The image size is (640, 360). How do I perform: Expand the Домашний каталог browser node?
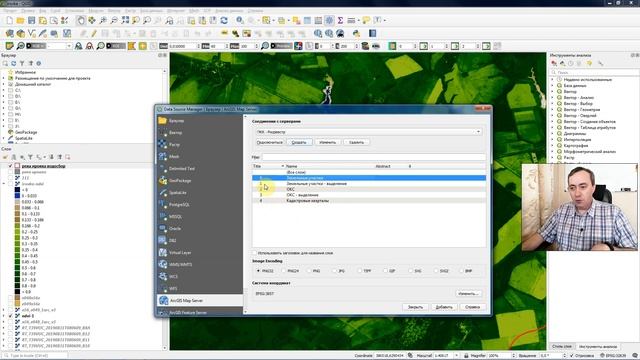(4, 84)
